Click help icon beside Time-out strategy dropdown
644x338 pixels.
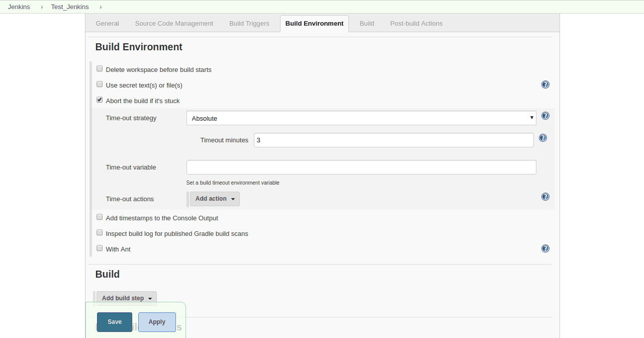545,116
